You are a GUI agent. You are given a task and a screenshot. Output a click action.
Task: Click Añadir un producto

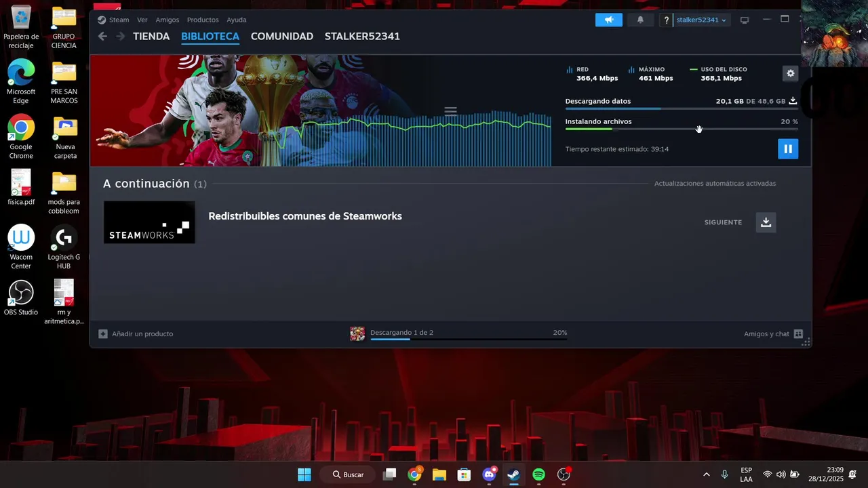click(136, 333)
